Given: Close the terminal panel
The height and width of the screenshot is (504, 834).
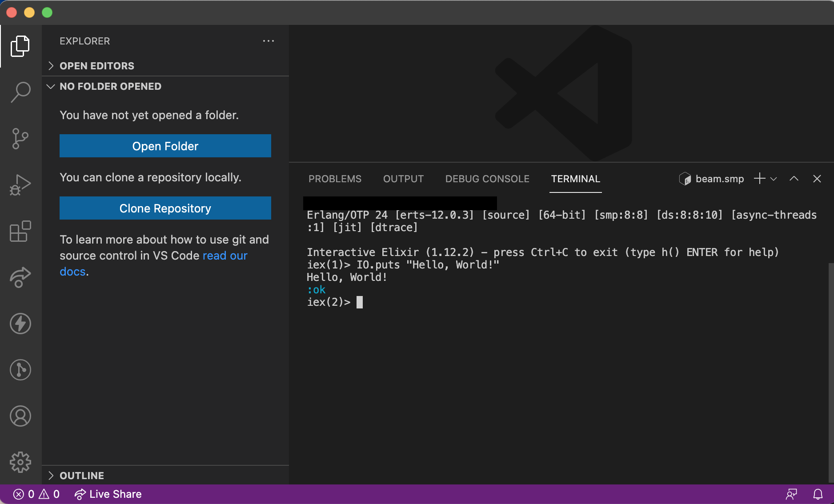Looking at the screenshot, I should click(817, 179).
